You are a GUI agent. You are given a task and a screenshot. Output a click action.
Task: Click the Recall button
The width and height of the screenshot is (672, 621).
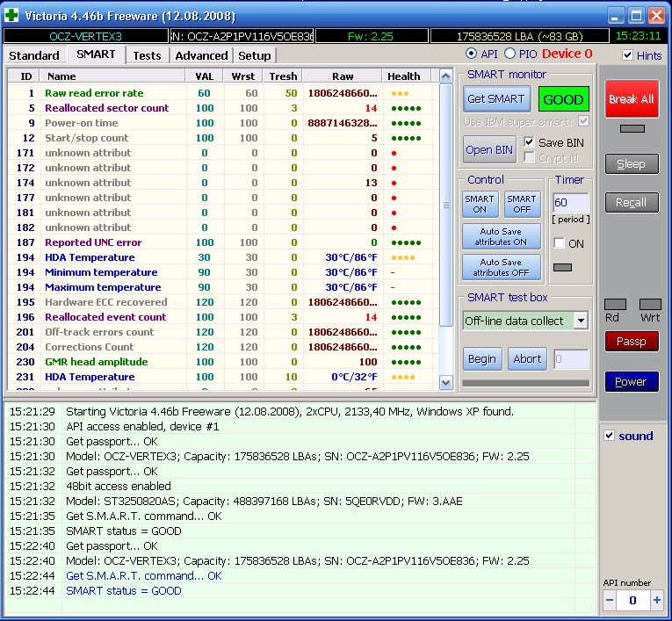click(x=632, y=202)
